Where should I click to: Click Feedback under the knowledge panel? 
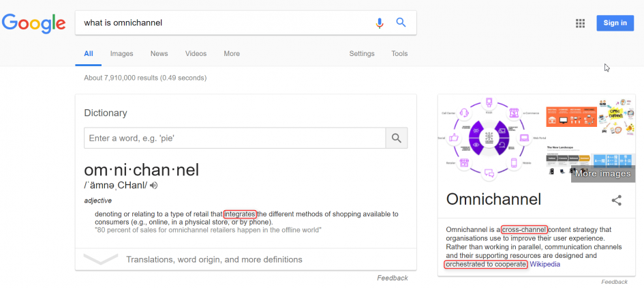pos(615,283)
